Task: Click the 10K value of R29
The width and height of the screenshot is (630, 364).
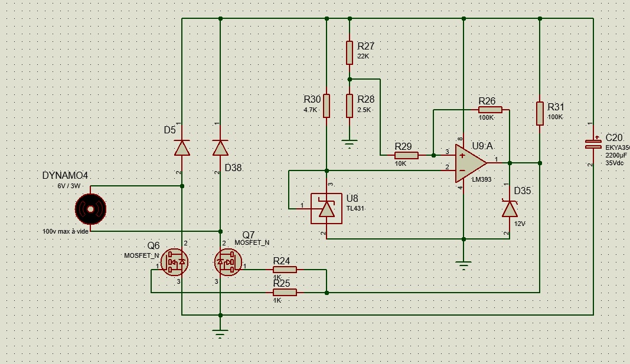Action: (400, 164)
